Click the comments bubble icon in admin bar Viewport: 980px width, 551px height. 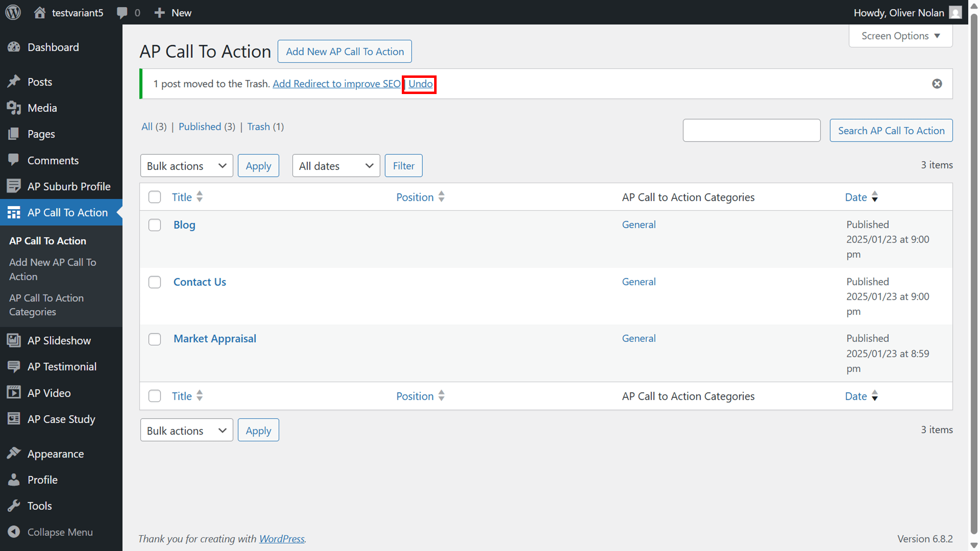point(122,13)
